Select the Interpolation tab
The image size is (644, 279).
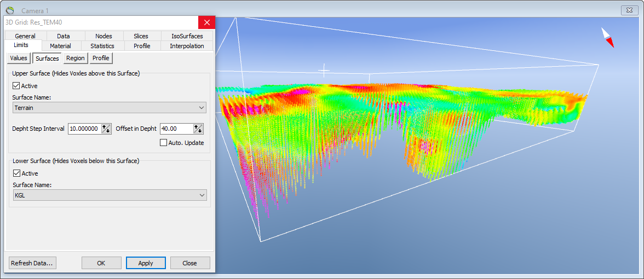187,46
